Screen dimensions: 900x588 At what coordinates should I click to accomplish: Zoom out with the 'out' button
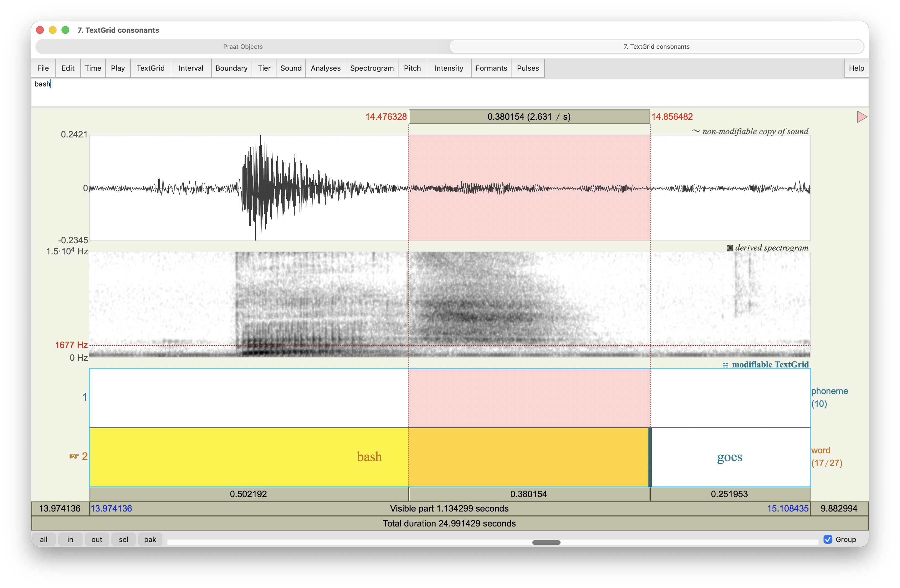[97, 539]
